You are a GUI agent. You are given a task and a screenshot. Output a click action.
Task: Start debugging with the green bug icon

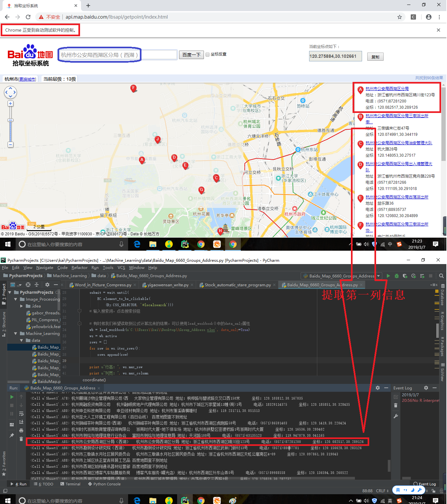396,276
